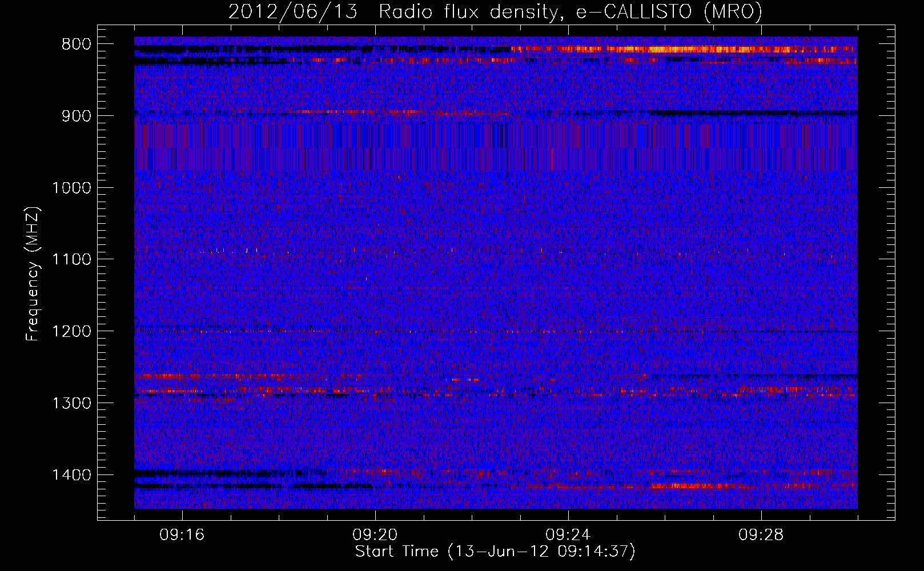Click the '09:20' time axis label
The image size is (924, 571).
click(375, 535)
